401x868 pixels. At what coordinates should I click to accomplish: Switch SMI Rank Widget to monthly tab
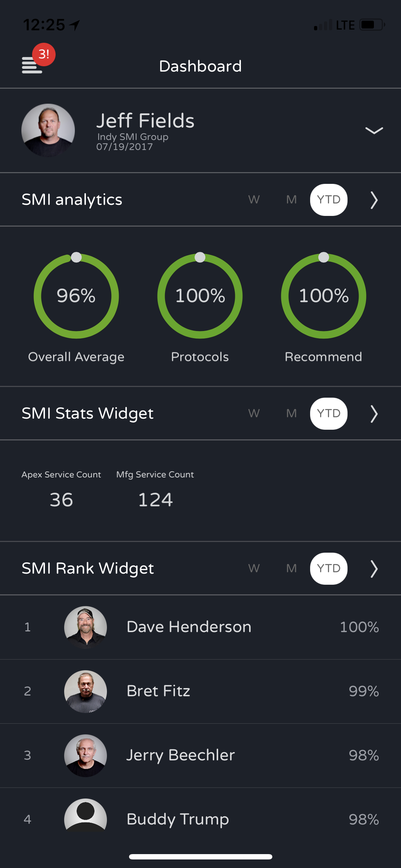291,568
